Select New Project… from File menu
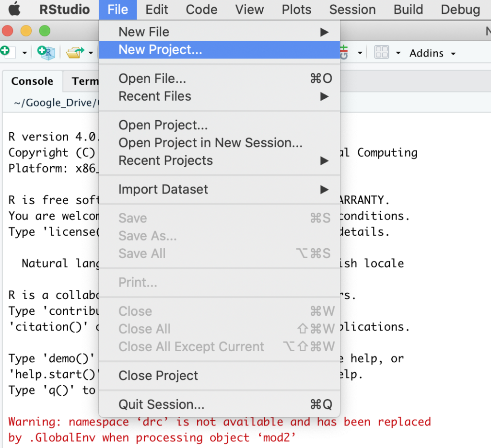Image resolution: width=491 pixels, height=448 pixels. coord(219,50)
